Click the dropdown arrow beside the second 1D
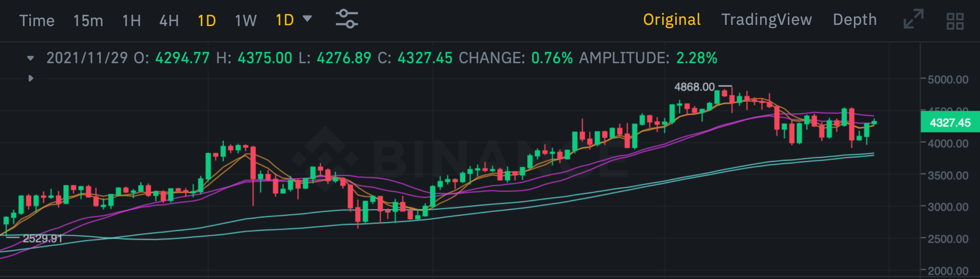The height and width of the screenshot is (279, 980). click(x=307, y=19)
